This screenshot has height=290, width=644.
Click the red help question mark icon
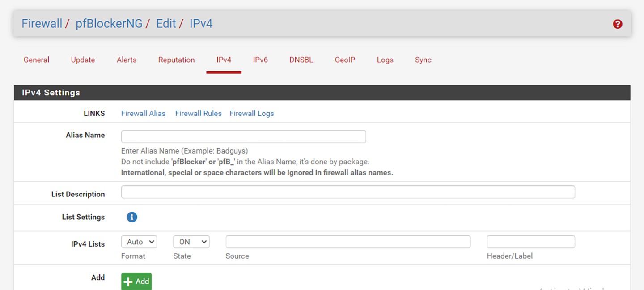tap(618, 24)
